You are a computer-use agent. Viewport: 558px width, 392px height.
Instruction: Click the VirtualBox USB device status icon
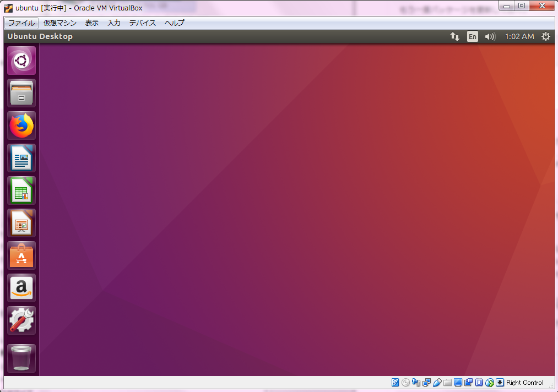(437, 383)
